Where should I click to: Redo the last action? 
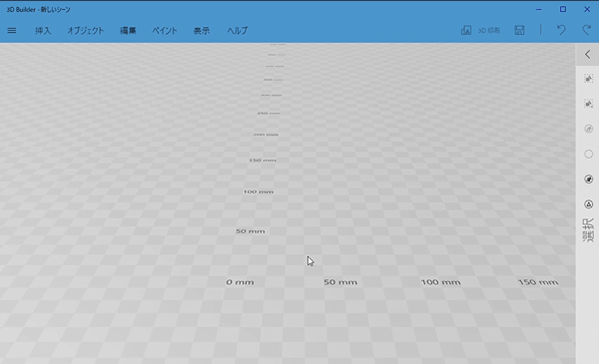587,30
